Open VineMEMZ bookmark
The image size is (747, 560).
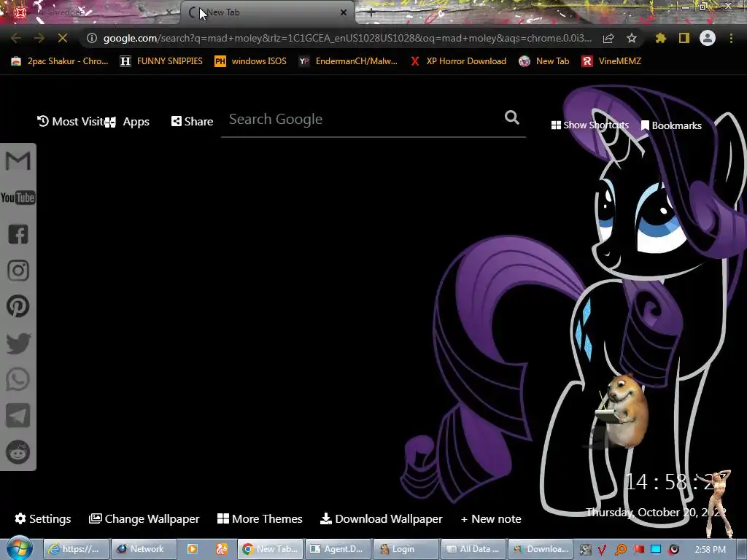(611, 61)
